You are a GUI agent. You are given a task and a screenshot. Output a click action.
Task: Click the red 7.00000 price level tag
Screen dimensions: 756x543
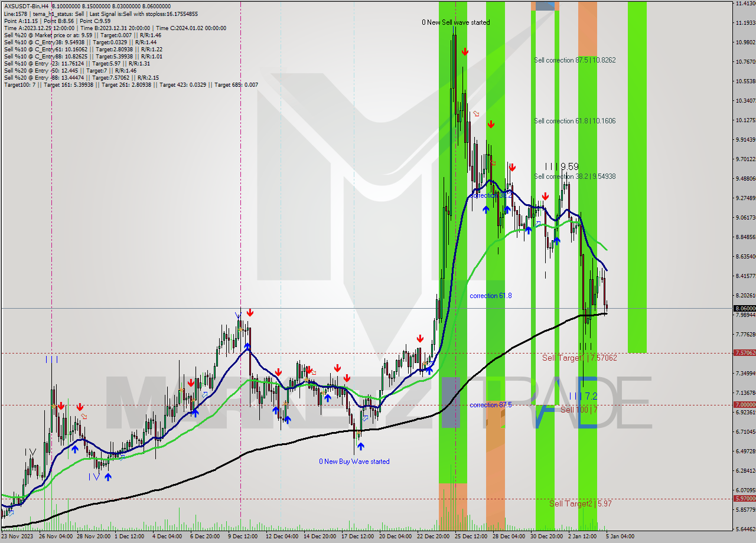click(x=744, y=404)
